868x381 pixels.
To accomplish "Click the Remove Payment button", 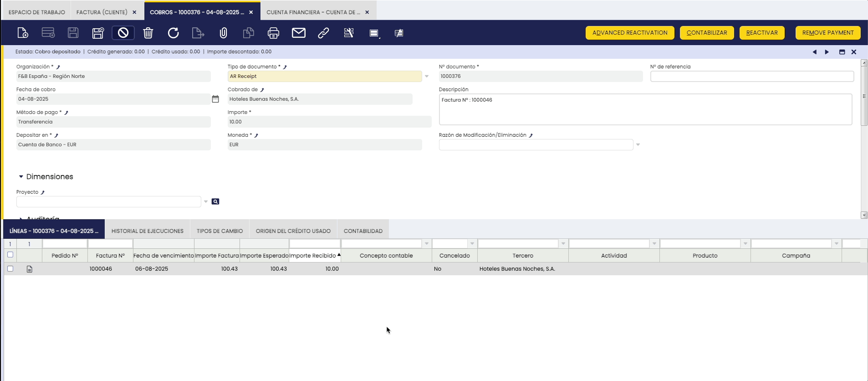I will (x=827, y=33).
